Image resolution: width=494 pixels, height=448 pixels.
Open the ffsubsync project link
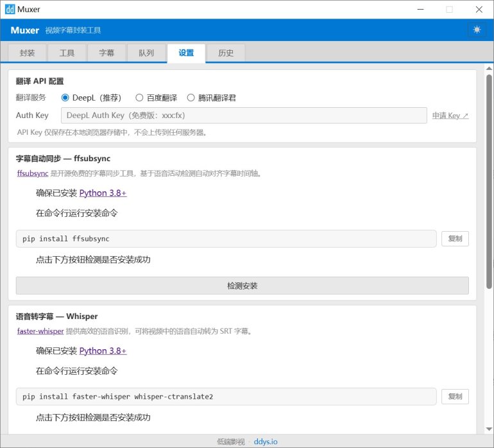[x=33, y=173]
